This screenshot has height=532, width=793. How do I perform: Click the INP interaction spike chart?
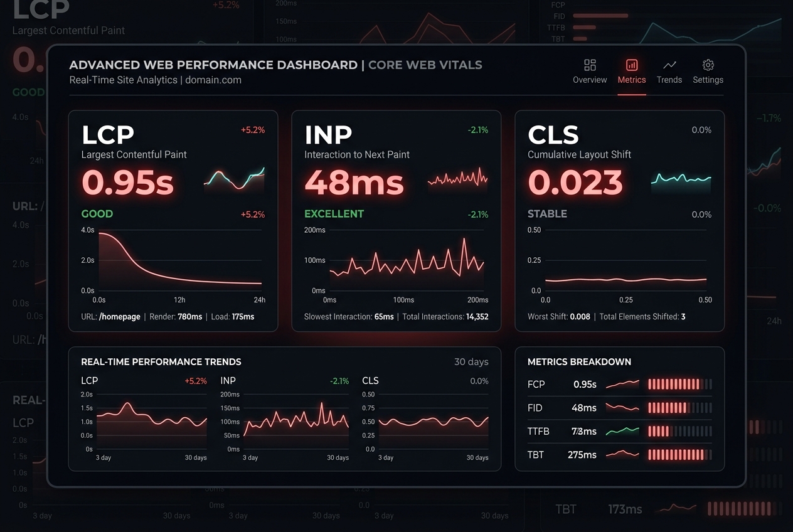407,260
